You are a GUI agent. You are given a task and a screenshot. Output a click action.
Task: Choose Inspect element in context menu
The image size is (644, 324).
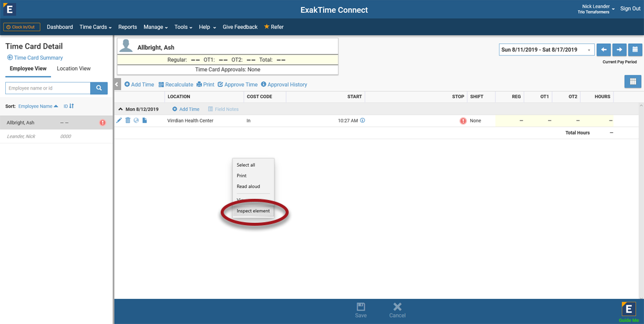(x=253, y=211)
